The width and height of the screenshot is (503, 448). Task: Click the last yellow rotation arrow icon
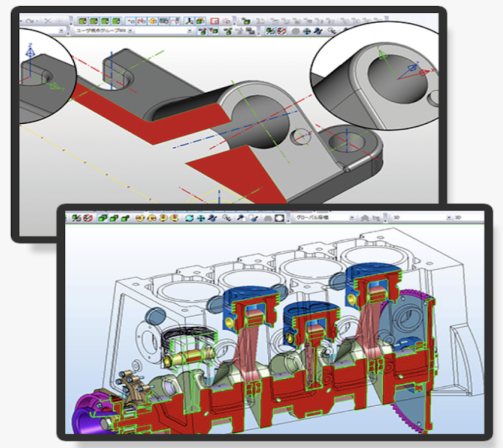[x=174, y=218]
